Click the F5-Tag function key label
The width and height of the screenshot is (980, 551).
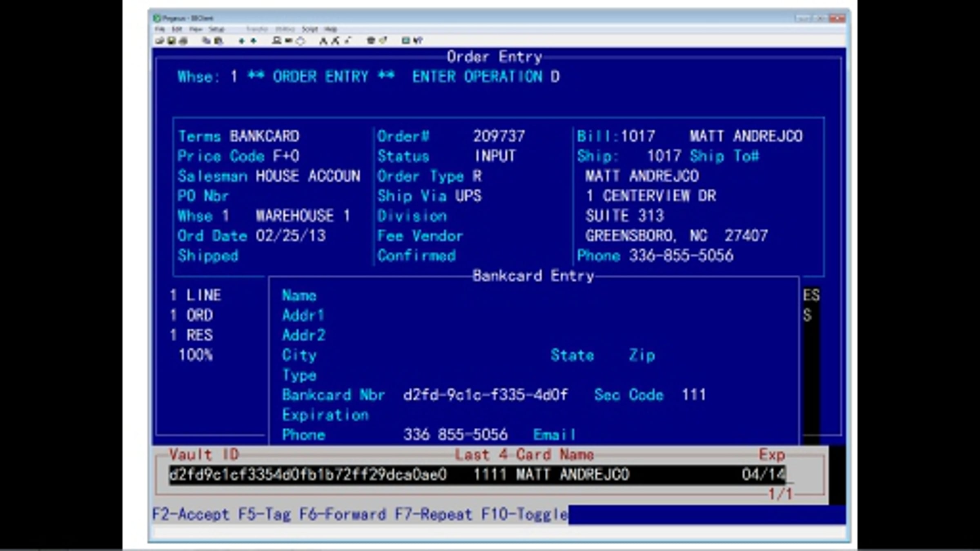pyautogui.click(x=264, y=514)
